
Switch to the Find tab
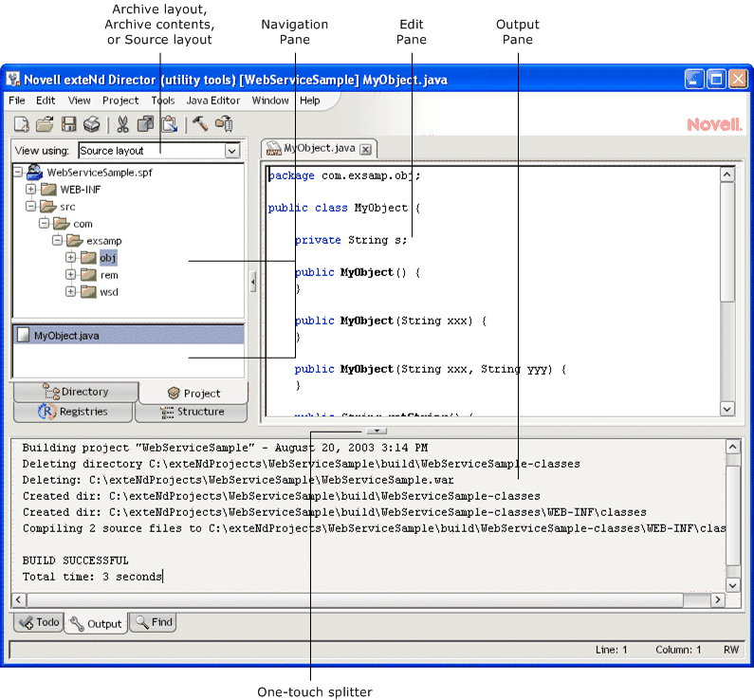pyautogui.click(x=153, y=622)
